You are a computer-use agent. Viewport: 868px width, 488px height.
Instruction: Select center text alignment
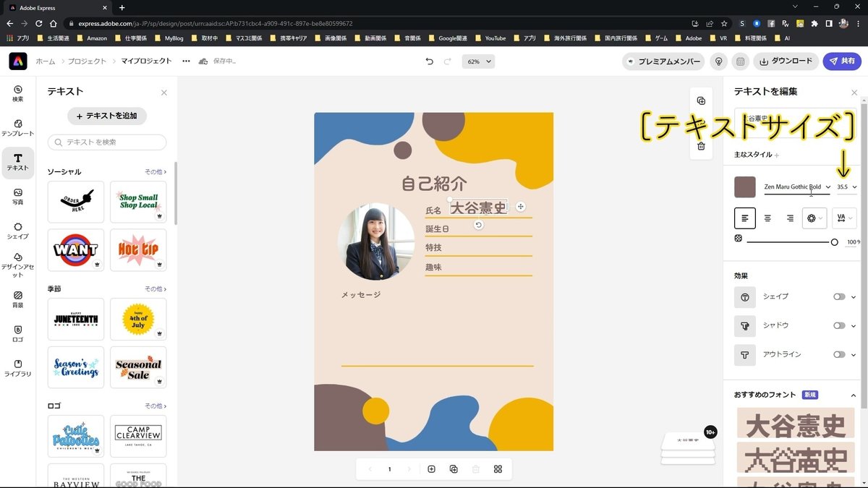point(767,218)
